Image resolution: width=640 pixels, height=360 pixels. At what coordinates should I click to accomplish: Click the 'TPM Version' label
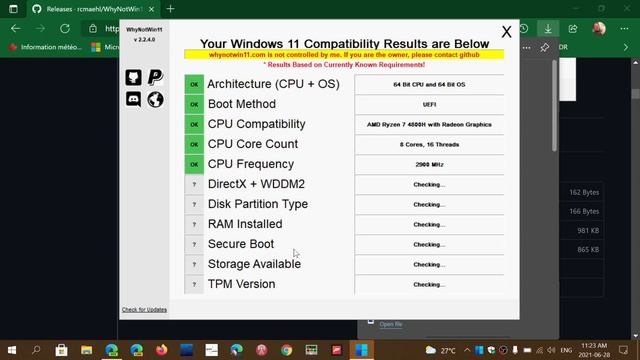click(241, 284)
